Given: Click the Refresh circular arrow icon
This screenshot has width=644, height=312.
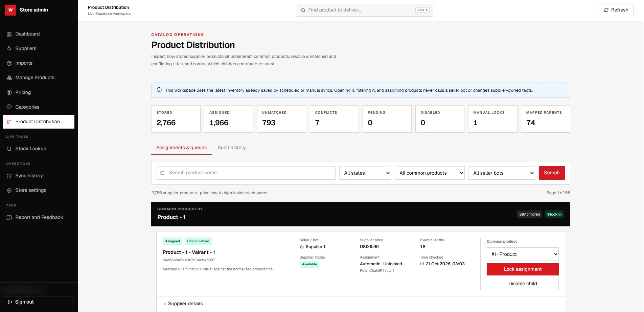Looking at the screenshot, I should click(606, 10).
